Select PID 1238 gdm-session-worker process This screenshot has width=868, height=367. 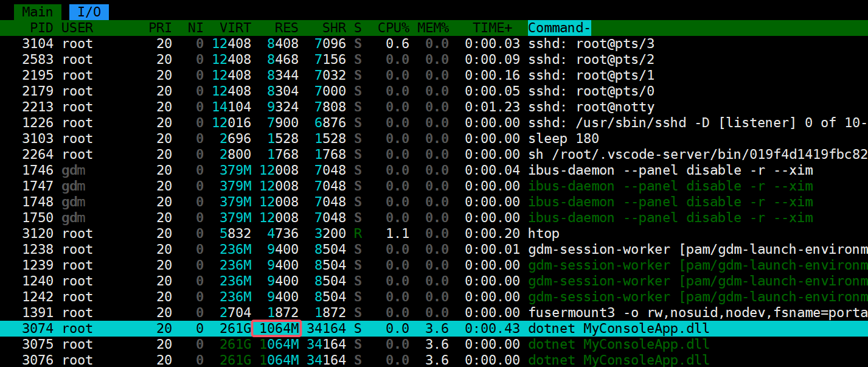click(x=426, y=250)
